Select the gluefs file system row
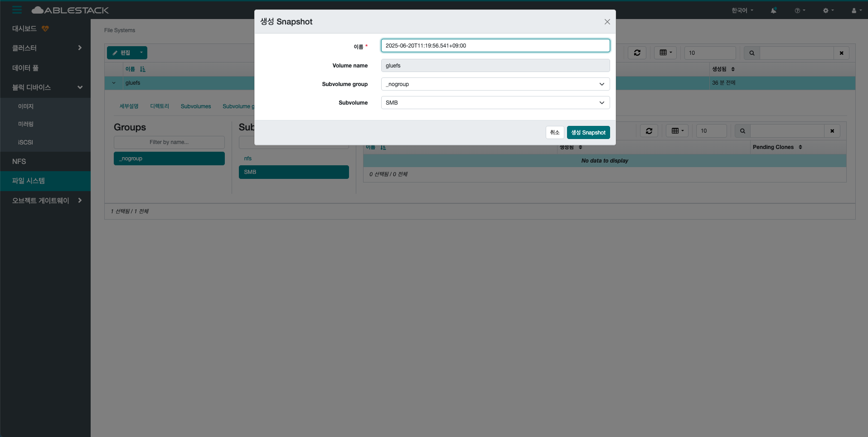868x437 pixels. (480, 83)
